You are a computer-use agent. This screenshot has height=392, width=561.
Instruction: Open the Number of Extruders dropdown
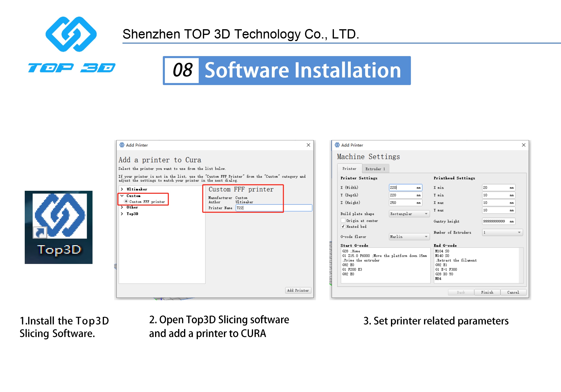[x=502, y=232]
